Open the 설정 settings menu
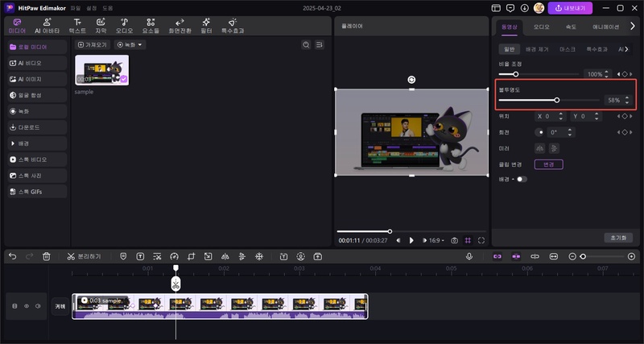The width and height of the screenshot is (644, 344). 91,8
